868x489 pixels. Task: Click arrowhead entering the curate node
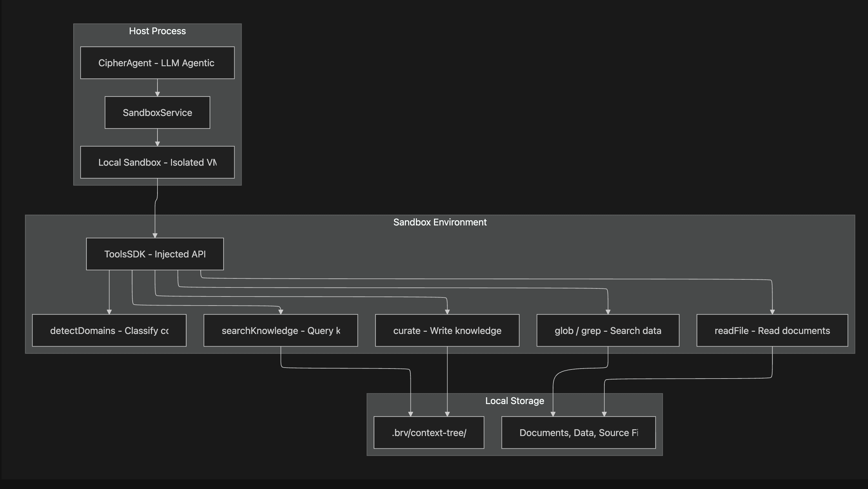pyautogui.click(x=447, y=312)
